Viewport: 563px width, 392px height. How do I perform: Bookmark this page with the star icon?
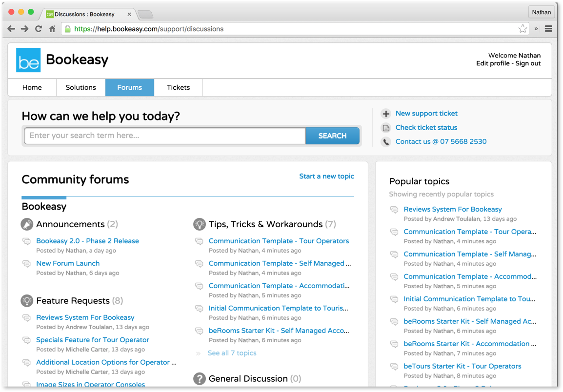coord(523,29)
